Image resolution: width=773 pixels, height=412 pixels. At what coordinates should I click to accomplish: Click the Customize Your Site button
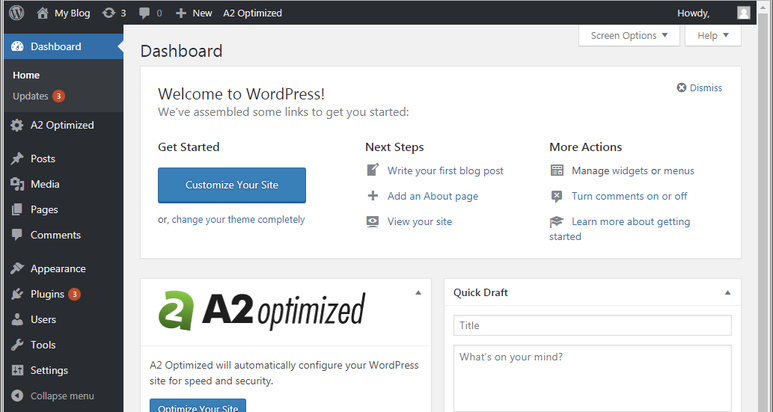pos(232,185)
